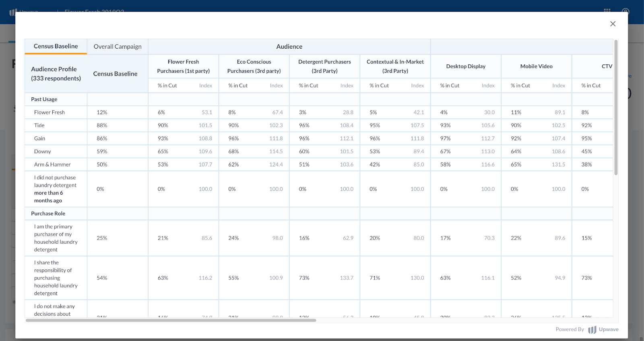Image resolution: width=644 pixels, height=341 pixels.
Task: Select the Downy row label
Action: click(43, 152)
